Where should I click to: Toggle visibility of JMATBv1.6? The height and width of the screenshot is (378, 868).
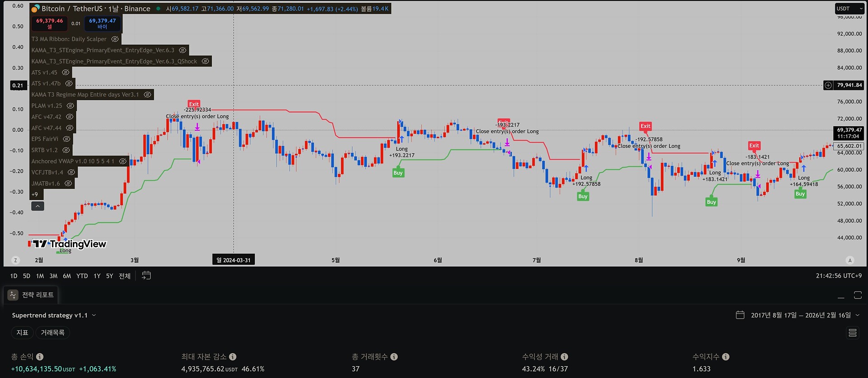[x=68, y=184]
